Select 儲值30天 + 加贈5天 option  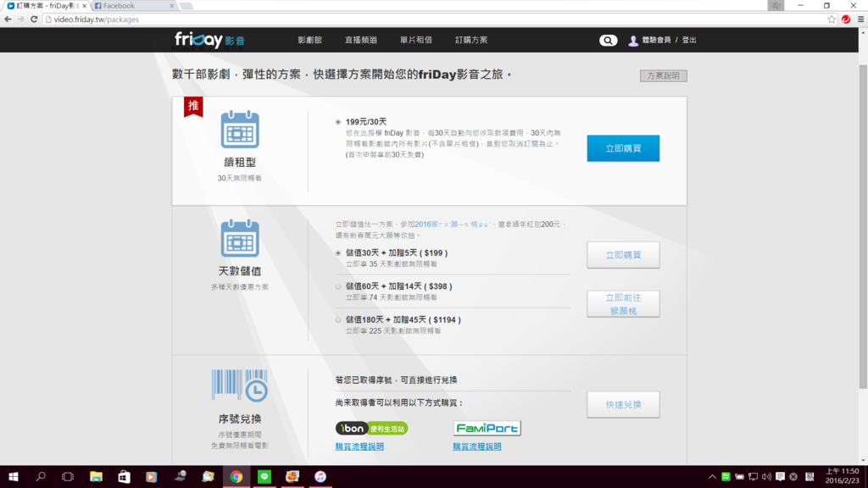[338, 252]
